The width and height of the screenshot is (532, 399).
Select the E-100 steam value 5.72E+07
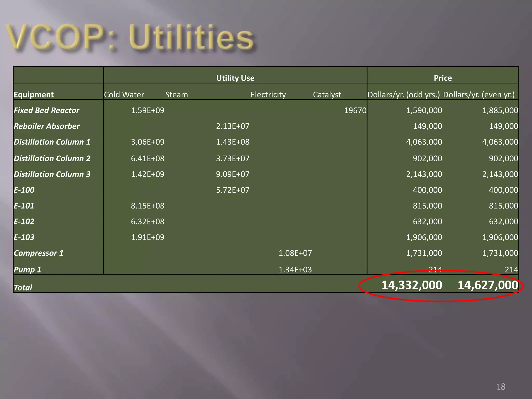coord(232,190)
